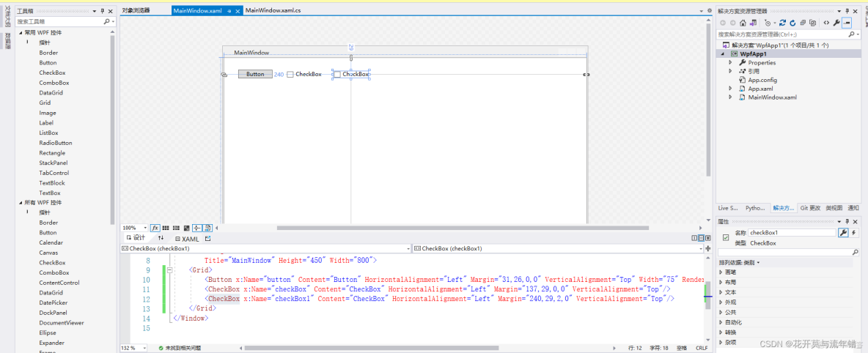Open document tabs settings gear icon
The width and height of the screenshot is (868, 353).
click(709, 10)
